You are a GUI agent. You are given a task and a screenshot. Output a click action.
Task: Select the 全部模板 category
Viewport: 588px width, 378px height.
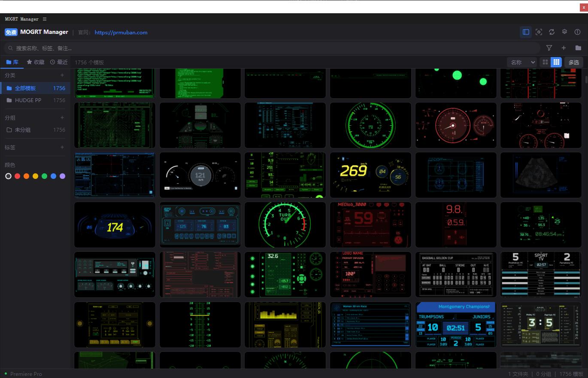[35, 88]
